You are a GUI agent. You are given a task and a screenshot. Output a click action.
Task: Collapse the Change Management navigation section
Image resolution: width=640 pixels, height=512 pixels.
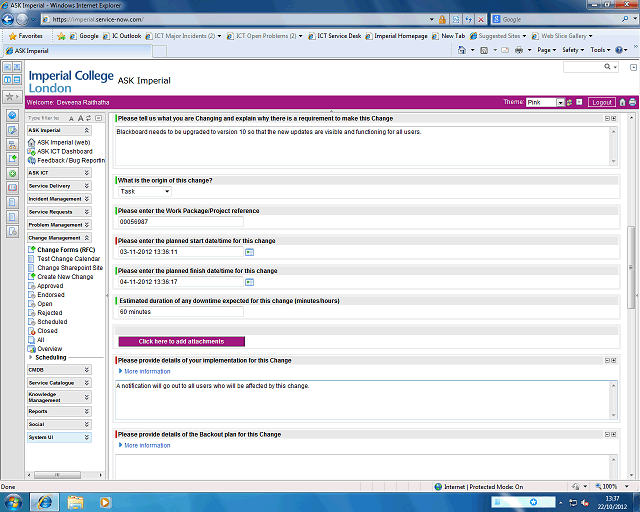click(87, 238)
